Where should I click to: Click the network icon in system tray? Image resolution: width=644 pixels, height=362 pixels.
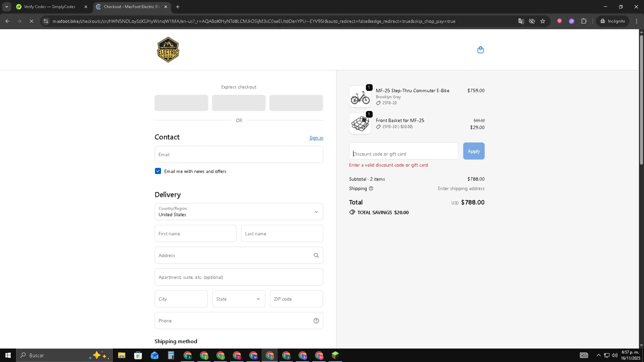pos(607,355)
